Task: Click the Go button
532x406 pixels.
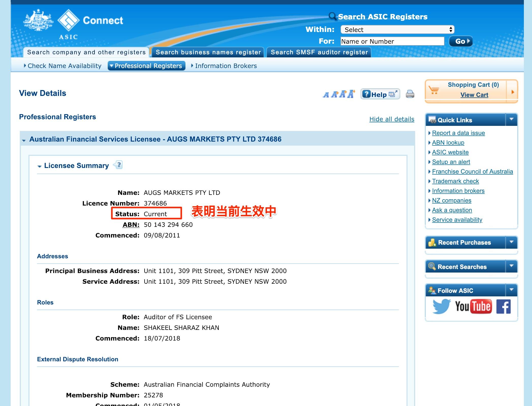Action: point(460,41)
